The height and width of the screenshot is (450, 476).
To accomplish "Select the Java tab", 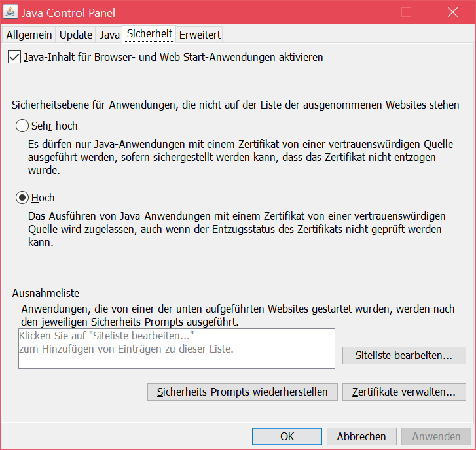I will 109,35.
